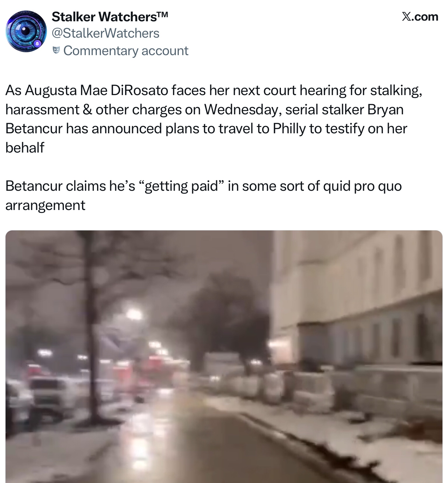Play the snowy street video
Image resolution: width=448 pixels, height=483 pixels.
(x=224, y=356)
